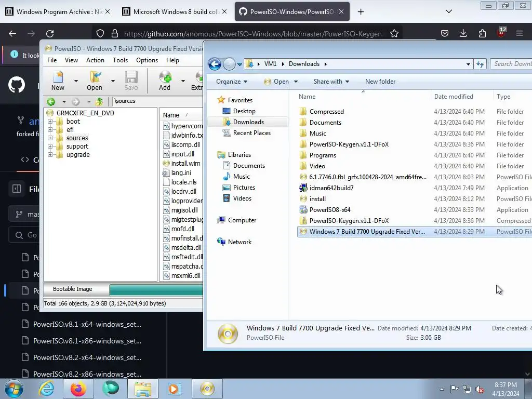Click PowerISO disc icon in taskbar
Screen dimensions: 532x399
pyautogui.click(x=207, y=389)
